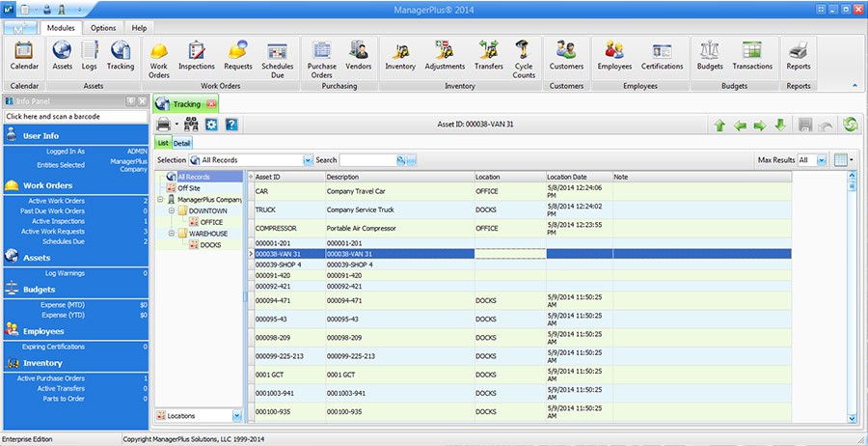868x446 pixels.
Task: Open the Employees ribbon icon
Action: click(614, 57)
